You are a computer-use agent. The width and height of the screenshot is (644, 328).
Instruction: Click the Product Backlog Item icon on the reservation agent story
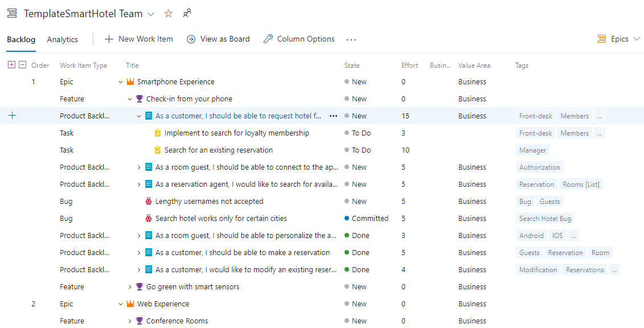coord(149,184)
